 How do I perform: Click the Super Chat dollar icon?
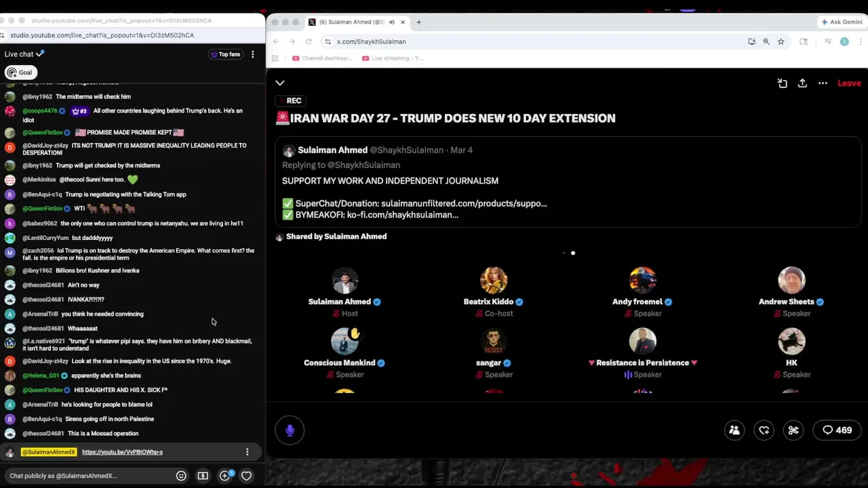[203, 476]
